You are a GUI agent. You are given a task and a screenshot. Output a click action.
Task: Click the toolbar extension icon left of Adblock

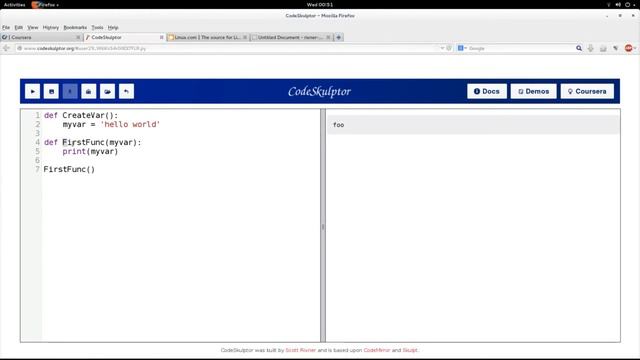[x=616, y=48]
